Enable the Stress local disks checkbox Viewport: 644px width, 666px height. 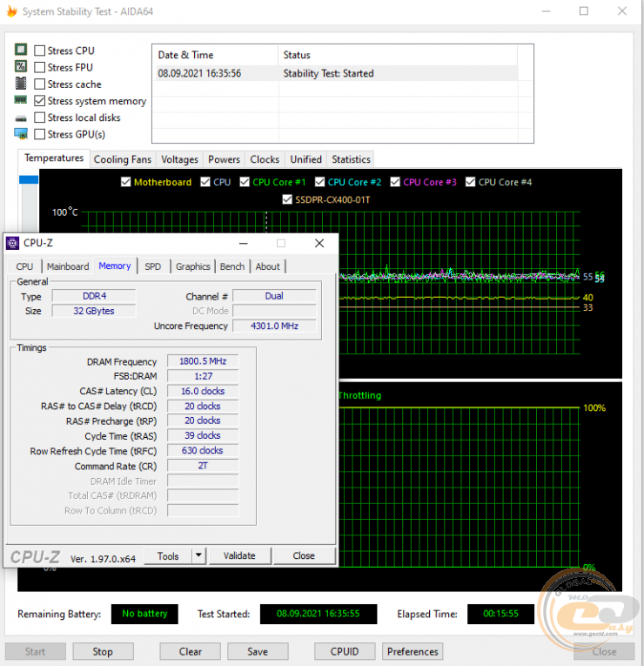(x=39, y=118)
